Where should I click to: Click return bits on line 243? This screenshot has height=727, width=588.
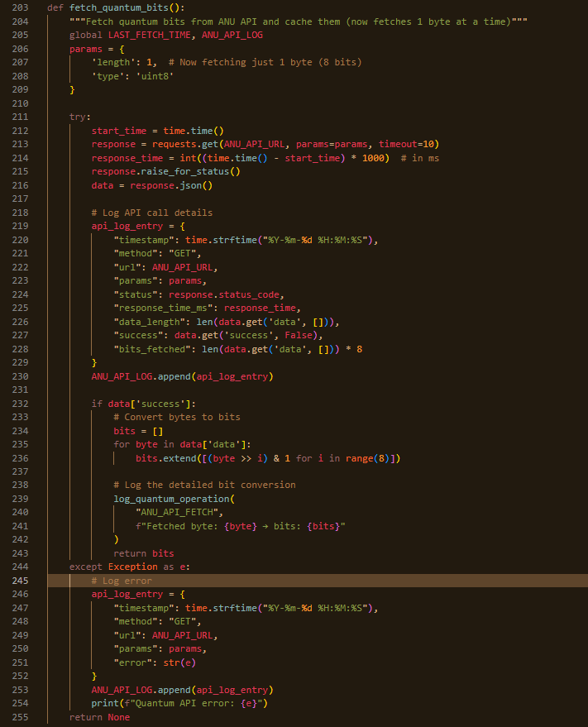[144, 553]
